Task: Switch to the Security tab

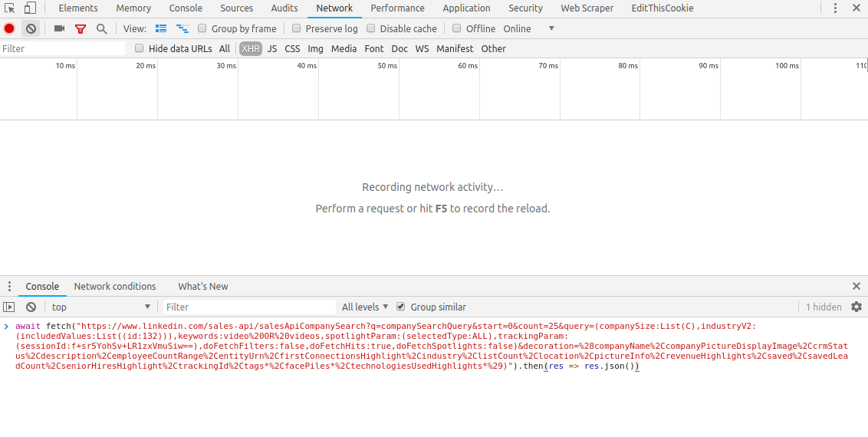Action: 525,8
